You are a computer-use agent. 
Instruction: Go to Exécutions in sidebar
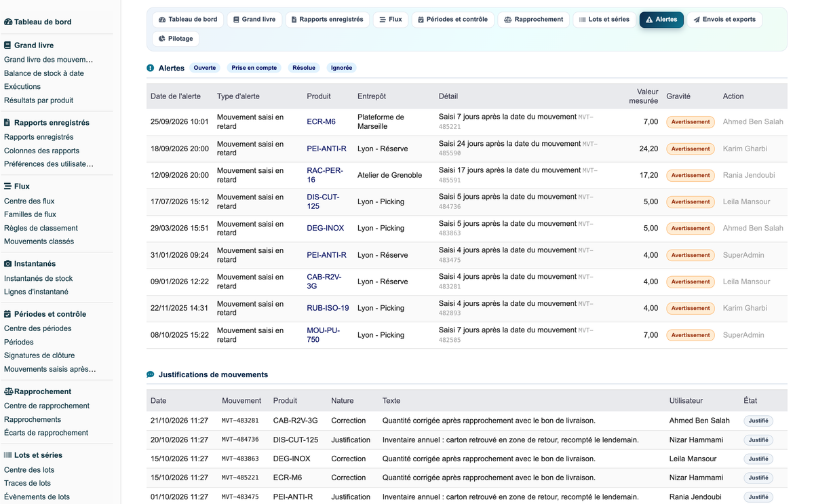pos(22,87)
